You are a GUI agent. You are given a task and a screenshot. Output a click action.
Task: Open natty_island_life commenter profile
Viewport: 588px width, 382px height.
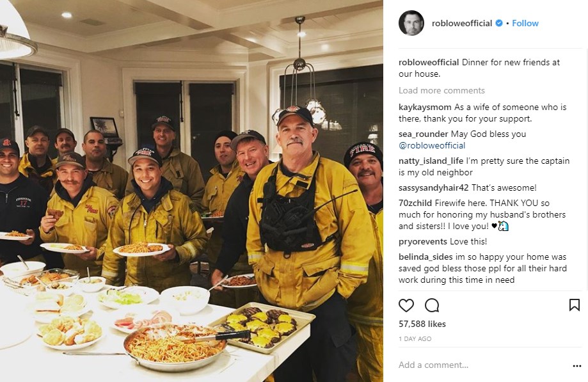431,161
